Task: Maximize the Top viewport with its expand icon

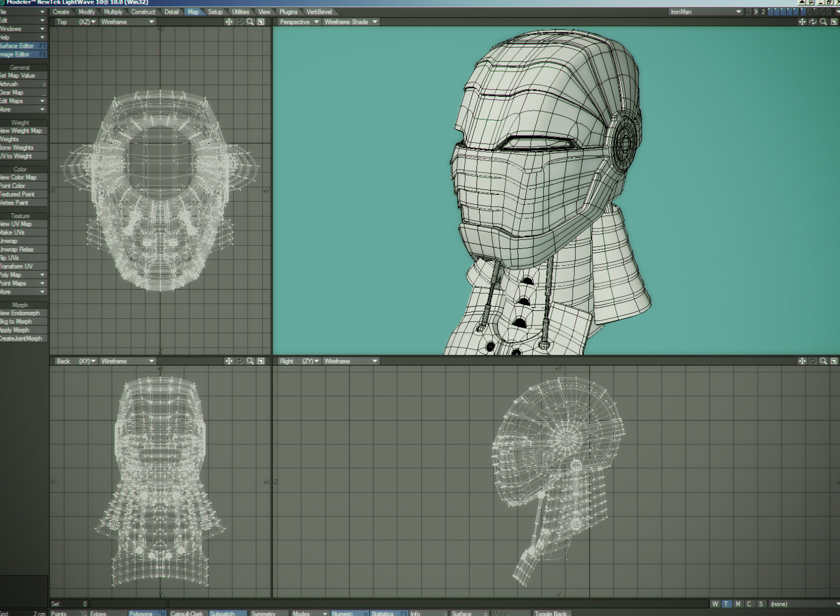Action: point(261,22)
